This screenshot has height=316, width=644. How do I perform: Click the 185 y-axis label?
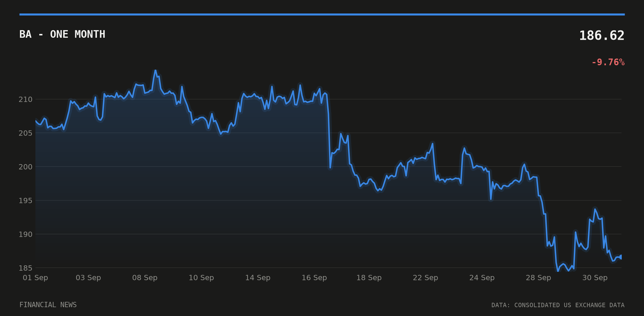25,268
